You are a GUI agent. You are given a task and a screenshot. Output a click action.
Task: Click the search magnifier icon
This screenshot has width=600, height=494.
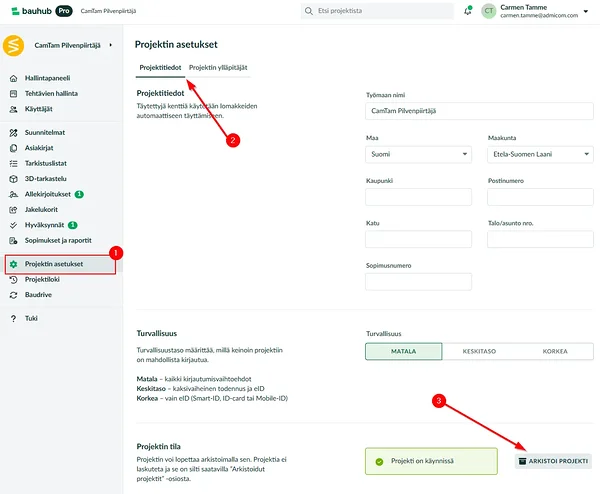[x=308, y=11]
